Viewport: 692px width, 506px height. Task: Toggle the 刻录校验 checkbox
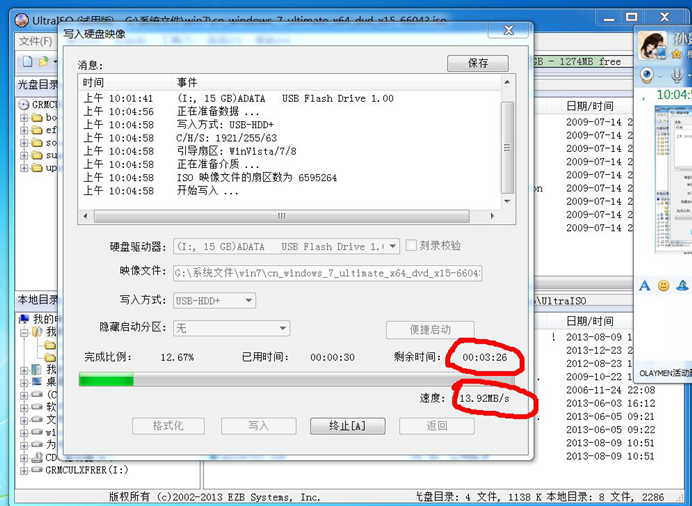pos(411,245)
